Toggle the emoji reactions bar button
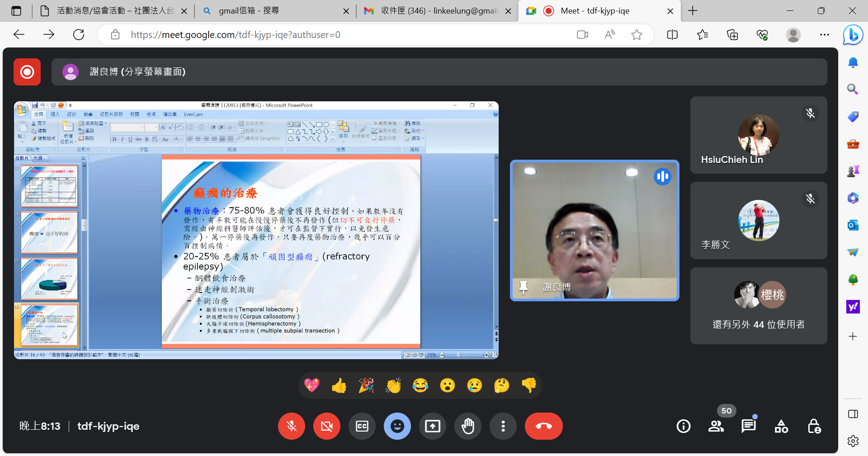Screen dimensions: 868x456 point(397,426)
